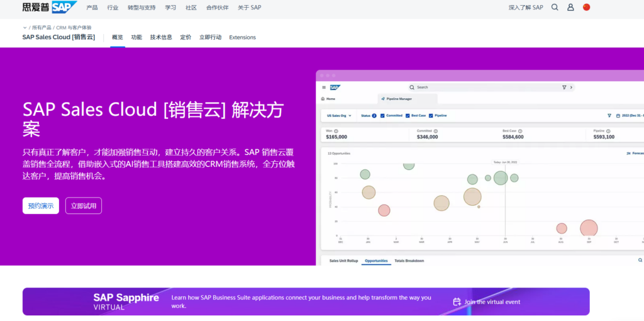Click the $165,000 Won value
The height and width of the screenshot is (321, 644).
[x=336, y=137]
